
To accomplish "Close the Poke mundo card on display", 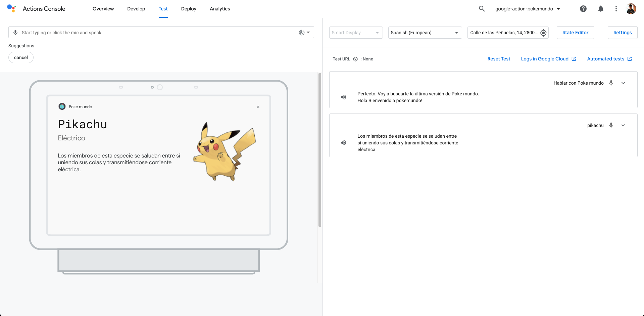I will [258, 107].
